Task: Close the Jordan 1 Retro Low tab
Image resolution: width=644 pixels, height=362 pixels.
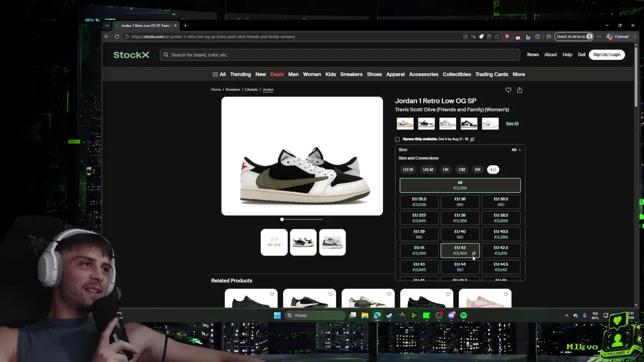Action: [x=175, y=26]
